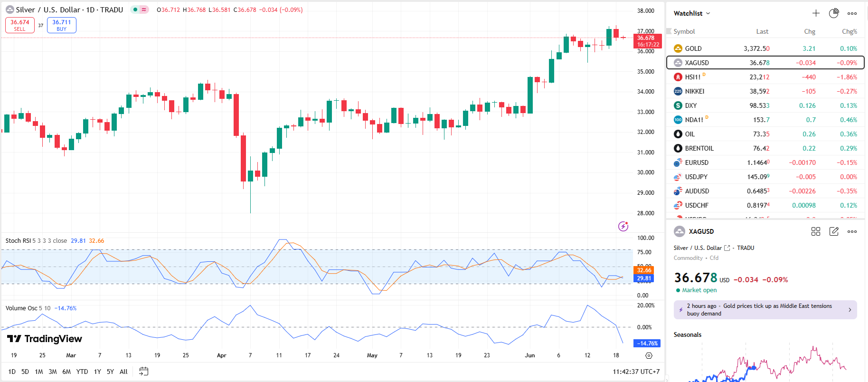Click the note edit icon in XAGUSD panel
The height and width of the screenshot is (382, 868).
click(834, 231)
